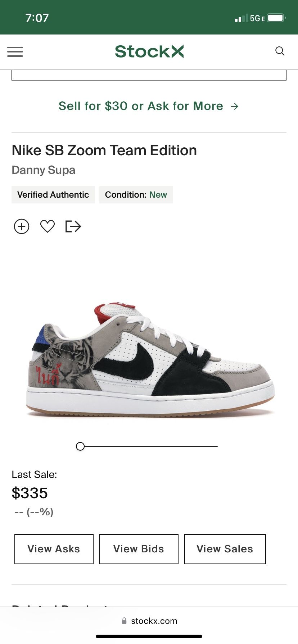Image resolution: width=298 pixels, height=644 pixels.
Task: Tap the Condition: New badge
Action: [136, 195]
